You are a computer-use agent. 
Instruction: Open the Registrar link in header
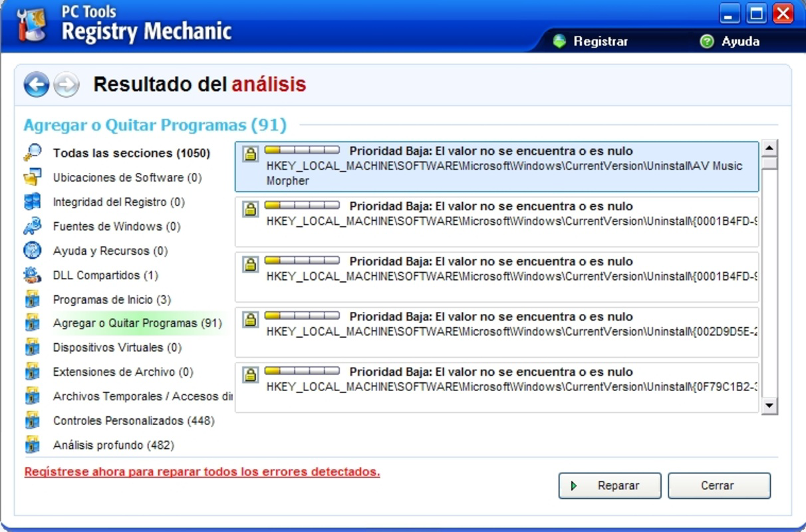[x=601, y=41]
